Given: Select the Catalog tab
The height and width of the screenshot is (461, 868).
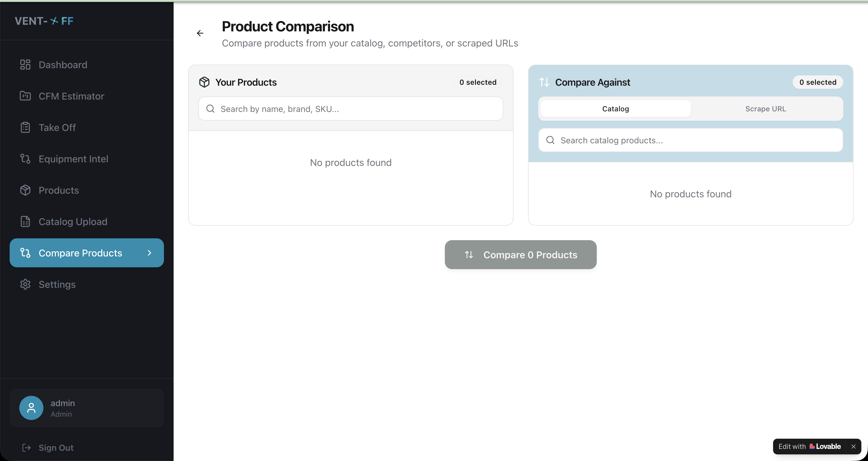Looking at the screenshot, I should pyautogui.click(x=615, y=109).
